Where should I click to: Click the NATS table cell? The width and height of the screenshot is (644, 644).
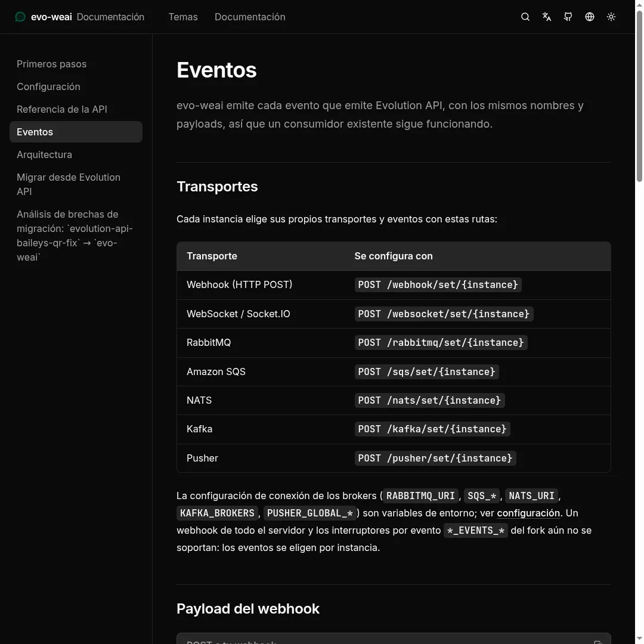coord(199,401)
